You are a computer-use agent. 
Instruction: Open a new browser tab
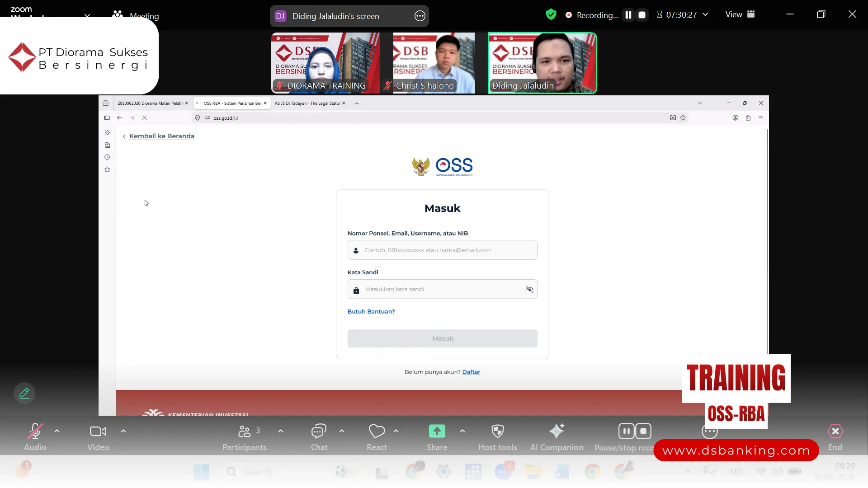click(x=357, y=103)
